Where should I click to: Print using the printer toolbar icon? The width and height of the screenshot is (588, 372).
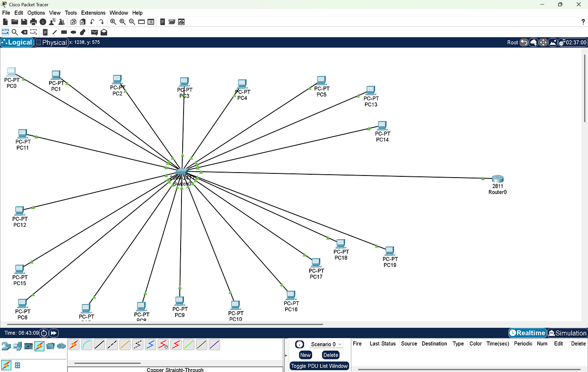[34, 22]
